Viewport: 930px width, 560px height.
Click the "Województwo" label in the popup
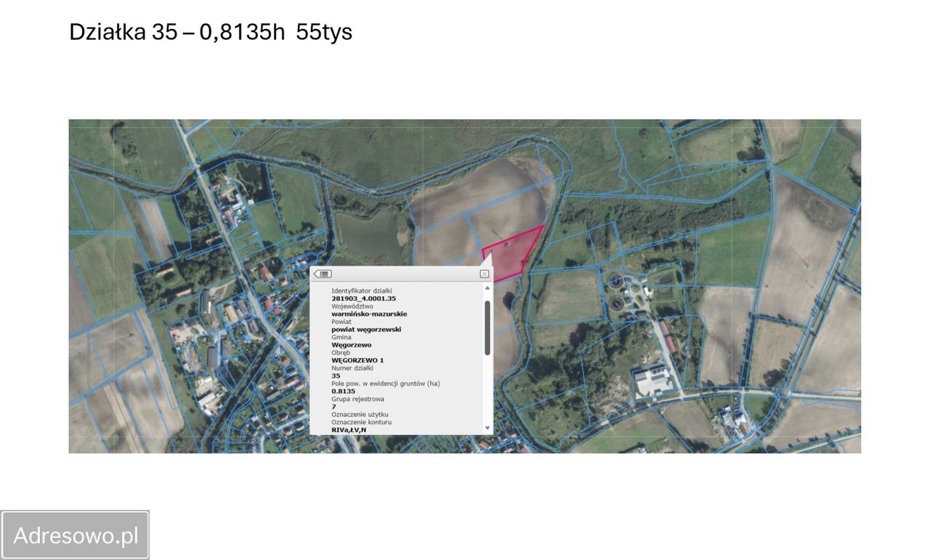click(352, 307)
